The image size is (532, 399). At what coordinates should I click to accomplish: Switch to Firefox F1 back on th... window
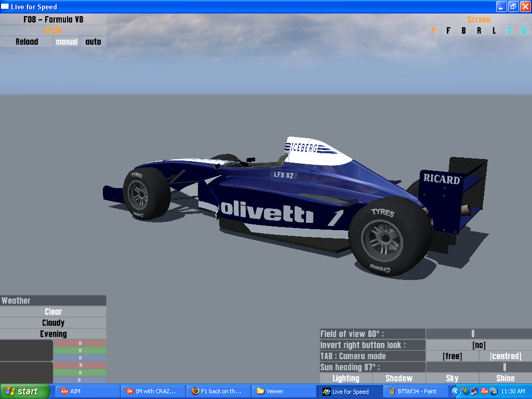[x=219, y=391]
